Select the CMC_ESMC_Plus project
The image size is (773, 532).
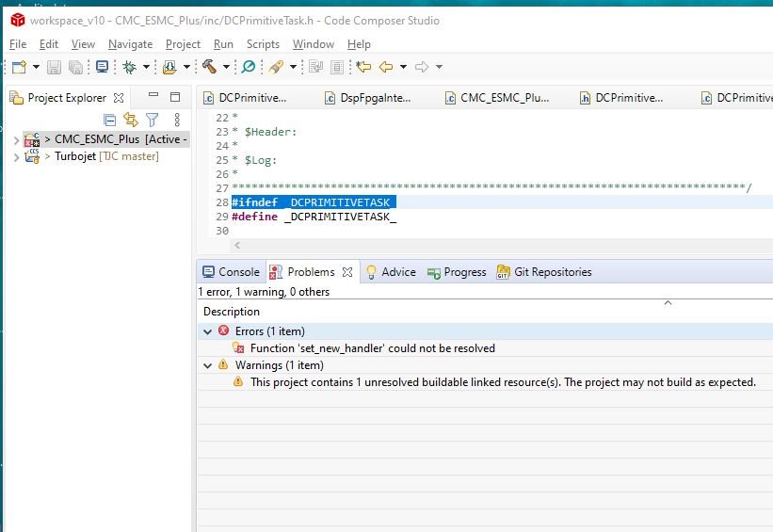[106, 139]
